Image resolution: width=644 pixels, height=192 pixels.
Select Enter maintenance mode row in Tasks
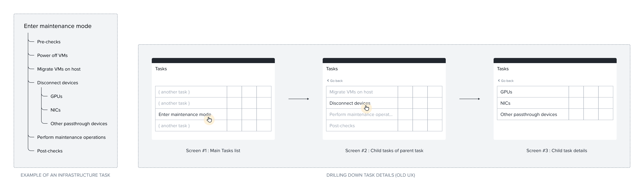213,114
